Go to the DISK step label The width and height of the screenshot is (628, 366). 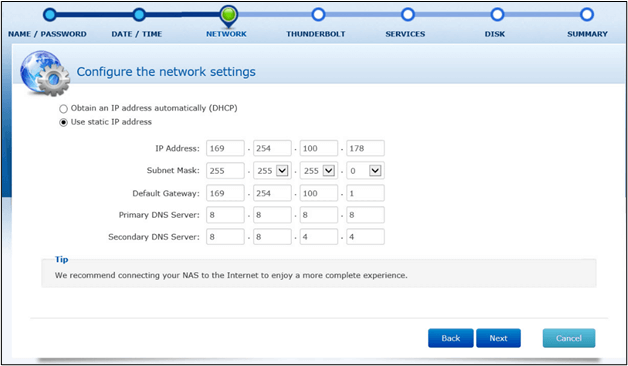click(x=495, y=34)
